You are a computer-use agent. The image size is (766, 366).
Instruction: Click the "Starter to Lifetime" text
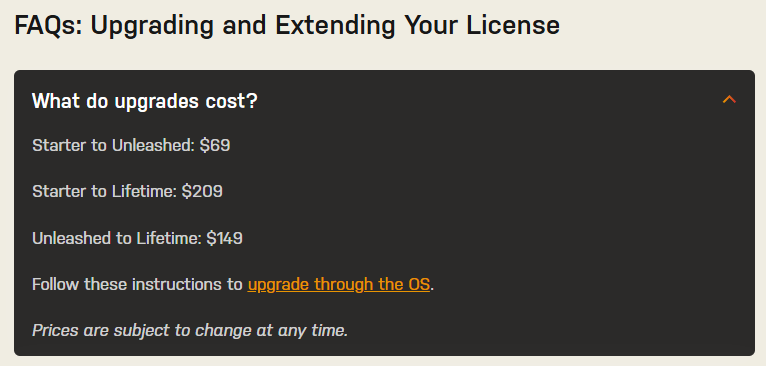(x=105, y=191)
